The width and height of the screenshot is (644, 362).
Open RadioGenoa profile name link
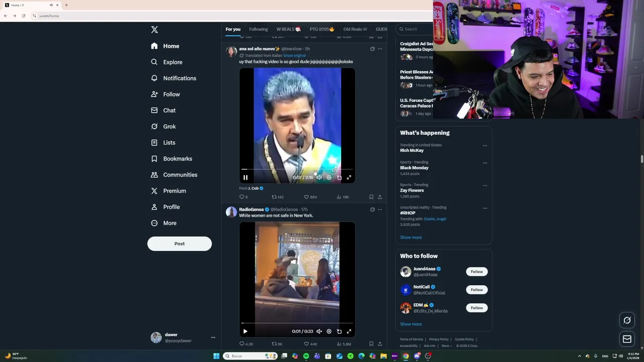point(251,209)
